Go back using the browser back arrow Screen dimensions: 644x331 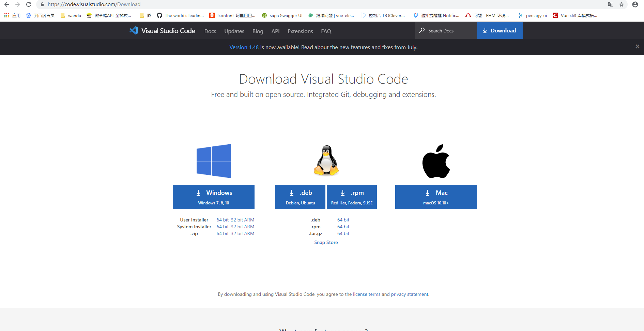point(7,4)
